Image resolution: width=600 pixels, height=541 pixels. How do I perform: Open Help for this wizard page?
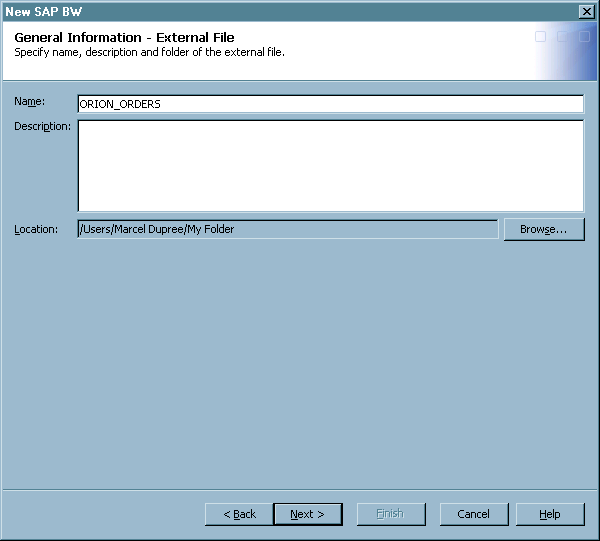[x=549, y=514]
